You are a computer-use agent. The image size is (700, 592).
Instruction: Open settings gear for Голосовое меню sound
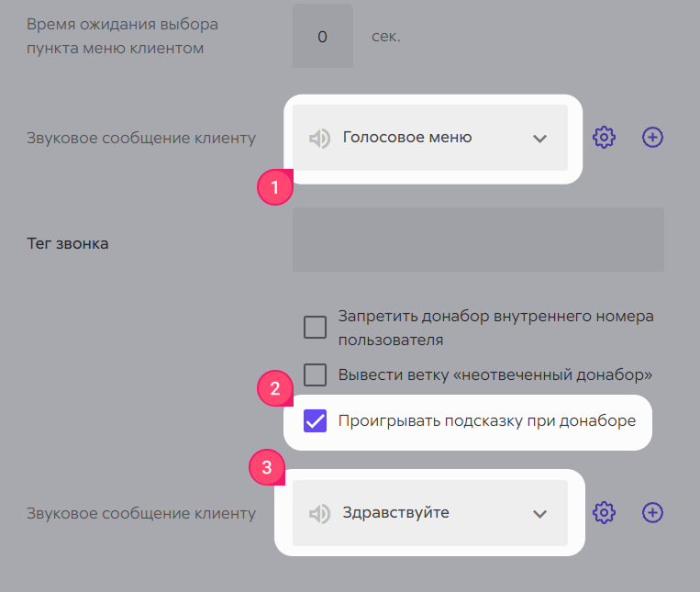click(x=604, y=138)
